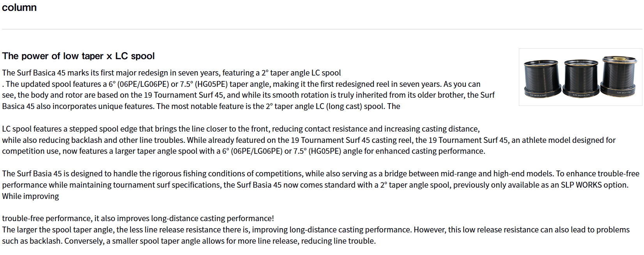This screenshot has width=644, height=255.
Task: Click the line starting "The Surf Basia 45 is designed"
Action: click(x=320, y=174)
